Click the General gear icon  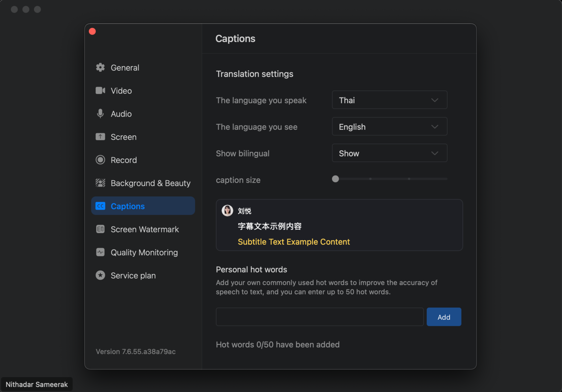(100, 68)
